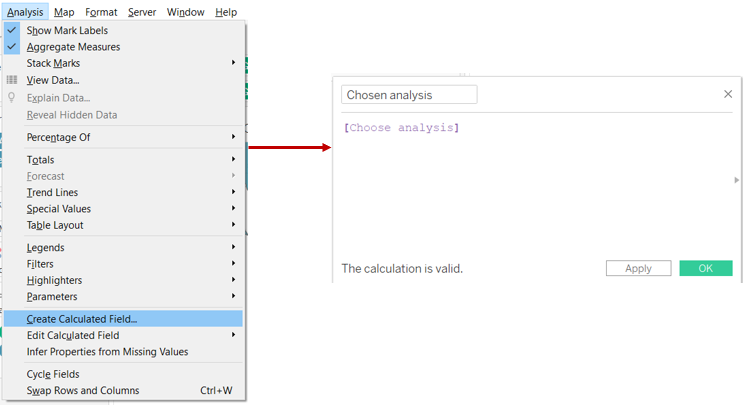745x405 pixels.
Task: Click the Chosen analysis name field
Action: pos(409,95)
